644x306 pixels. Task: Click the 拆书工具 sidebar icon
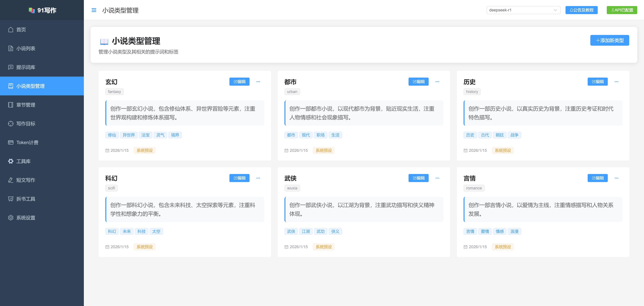pos(11,199)
